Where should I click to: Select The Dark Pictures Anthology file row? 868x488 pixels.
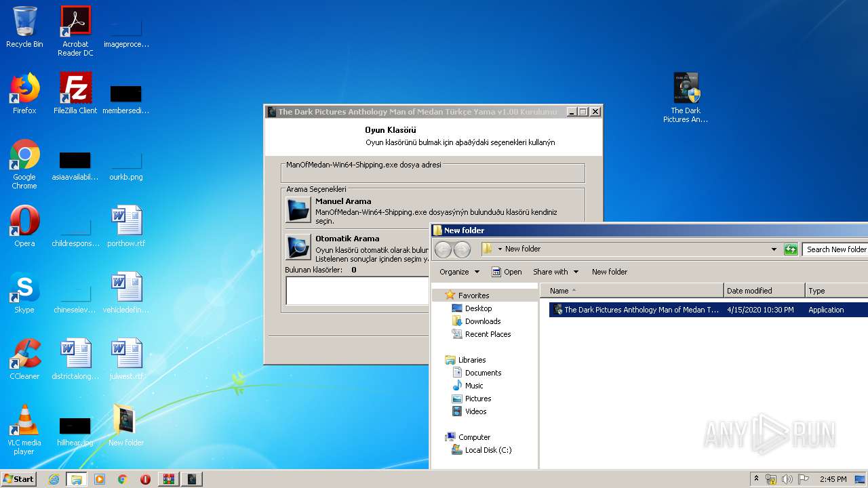[709, 310]
